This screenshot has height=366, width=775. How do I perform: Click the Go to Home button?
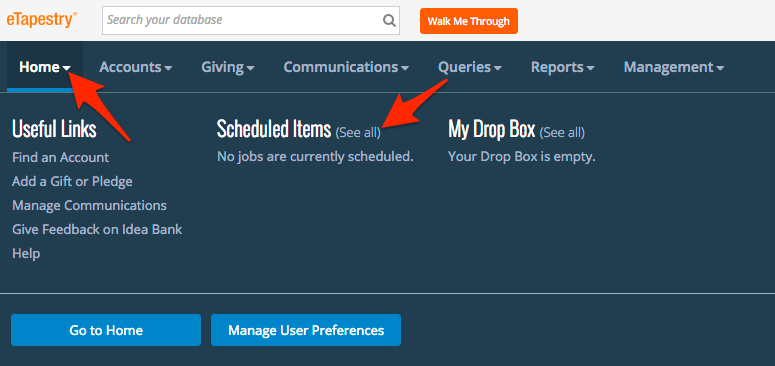[106, 330]
